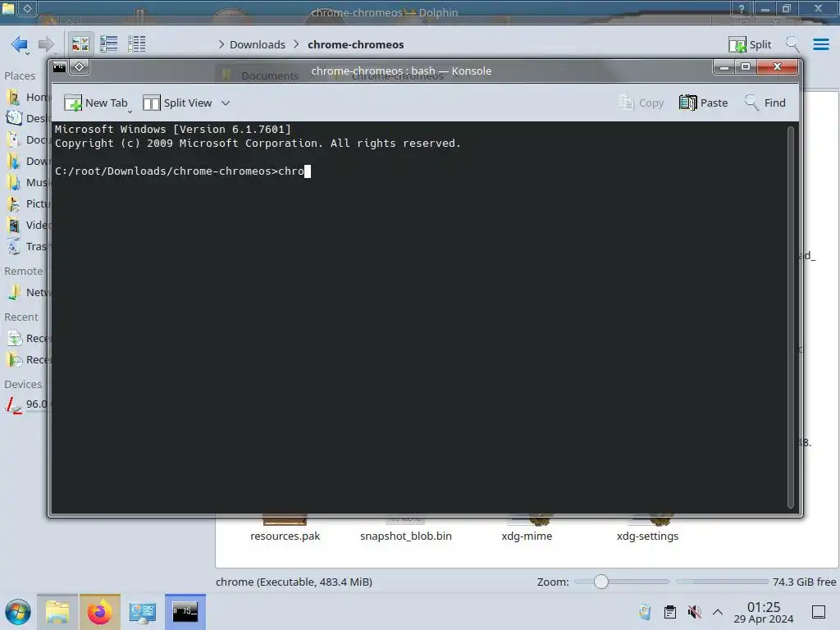Click the muted volume tray icon
840x630 pixels.
(694, 612)
